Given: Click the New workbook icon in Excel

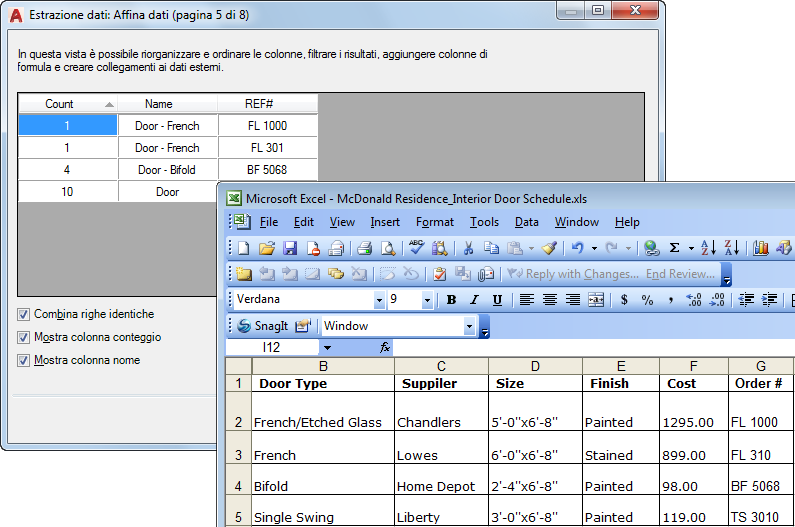Looking at the screenshot, I should click(x=244, y=248).
